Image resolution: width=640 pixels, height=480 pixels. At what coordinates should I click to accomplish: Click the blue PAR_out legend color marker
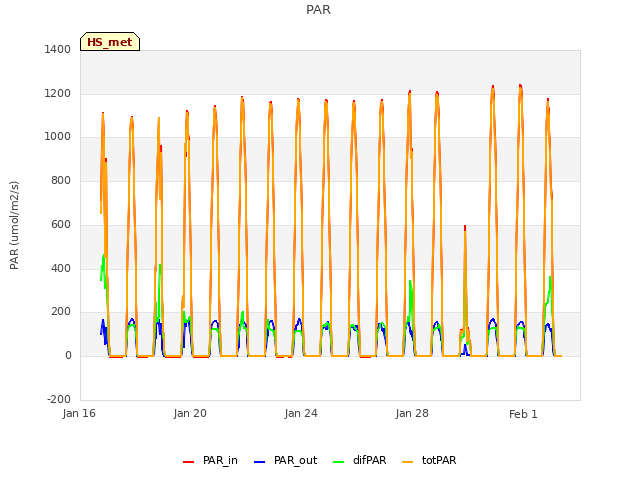pyautogui.click(x=259, y=462)
